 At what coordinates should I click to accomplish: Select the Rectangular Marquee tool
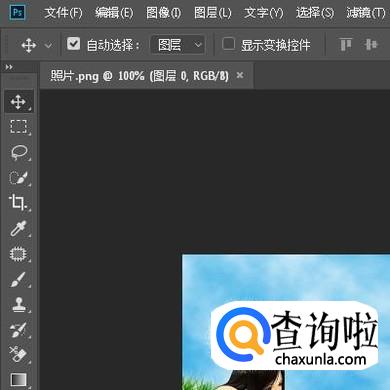click(19, 127)
